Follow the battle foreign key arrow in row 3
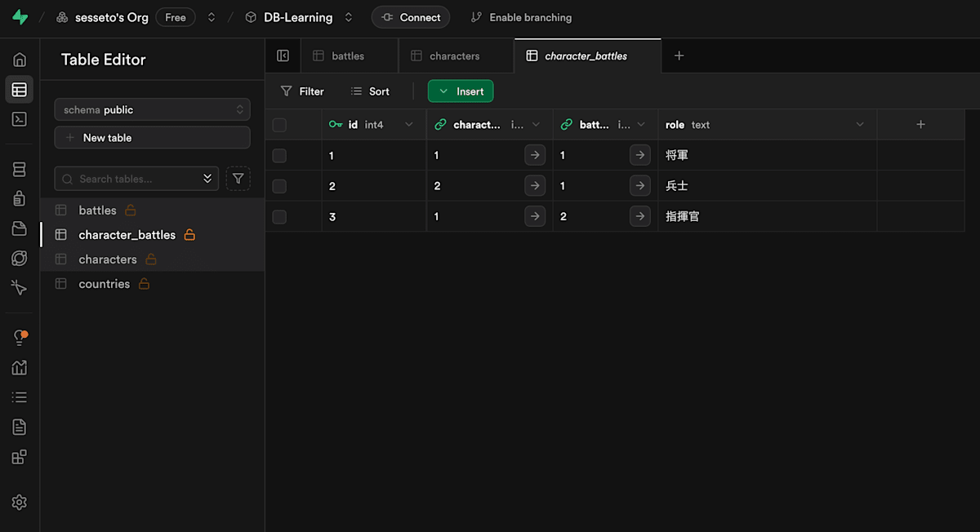 coord(639,216)
